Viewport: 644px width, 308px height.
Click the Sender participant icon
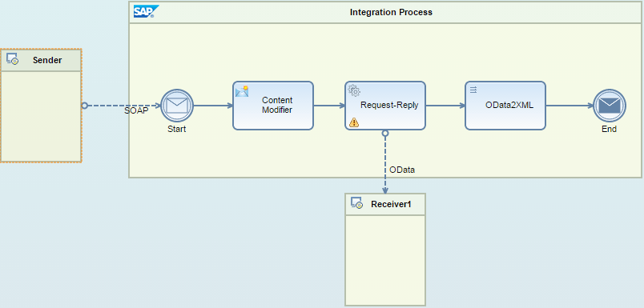coord(12,59)
